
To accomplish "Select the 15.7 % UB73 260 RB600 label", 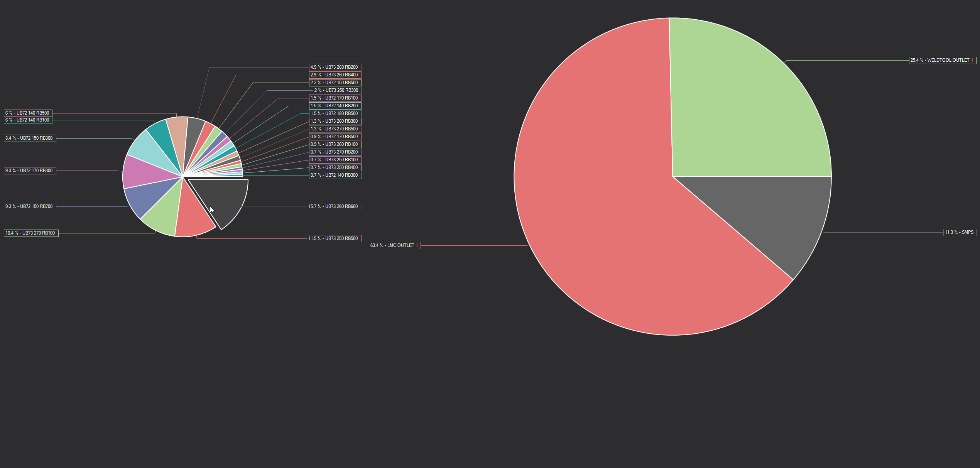I will (334, 206).
